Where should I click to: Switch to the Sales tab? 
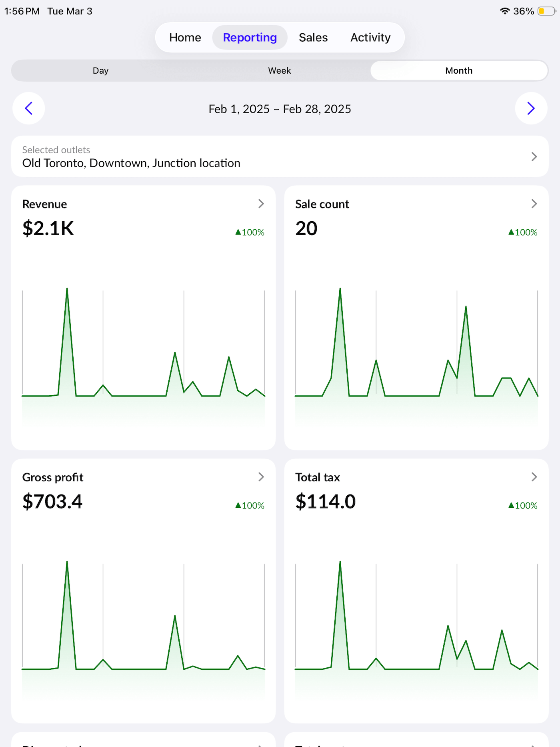coord(313,38)
